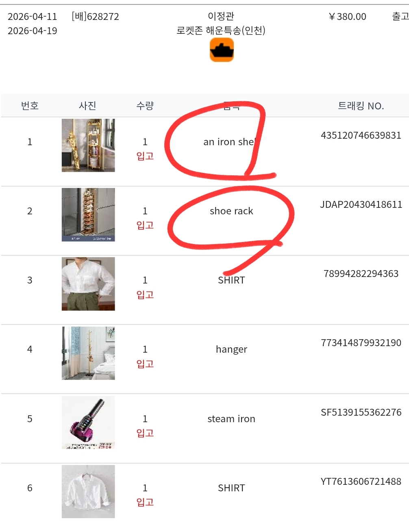Open the white shirt thumbnail in row 6
Image resolution: width=409 pixels, height=532 pixels.
tap(88, 491)
